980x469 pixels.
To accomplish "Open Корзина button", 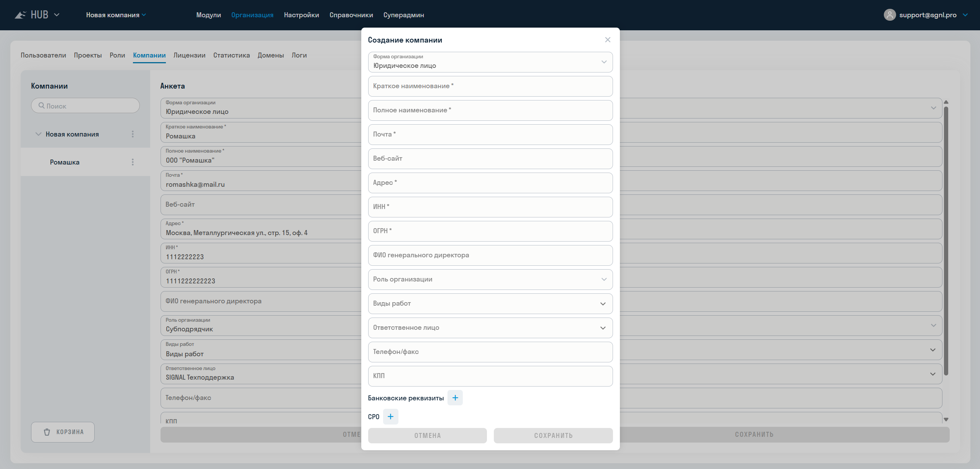I will [63, 432].
